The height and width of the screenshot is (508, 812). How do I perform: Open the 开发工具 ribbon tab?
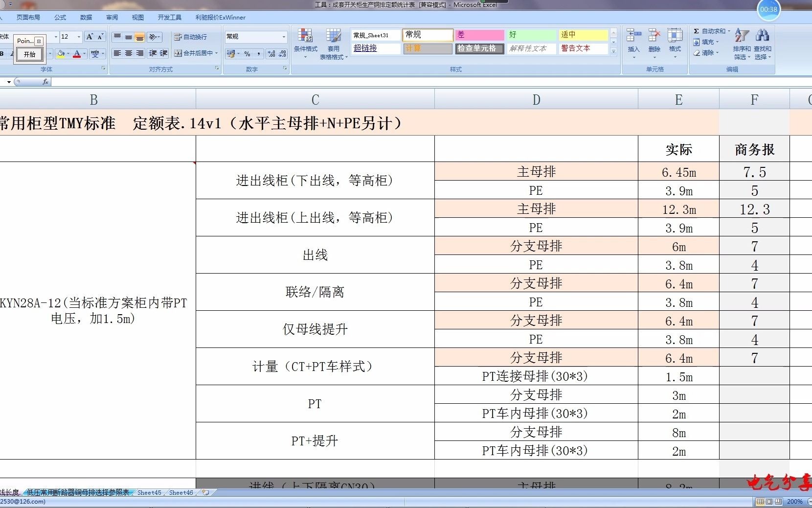pyautogui.click(x=169, y=18)
